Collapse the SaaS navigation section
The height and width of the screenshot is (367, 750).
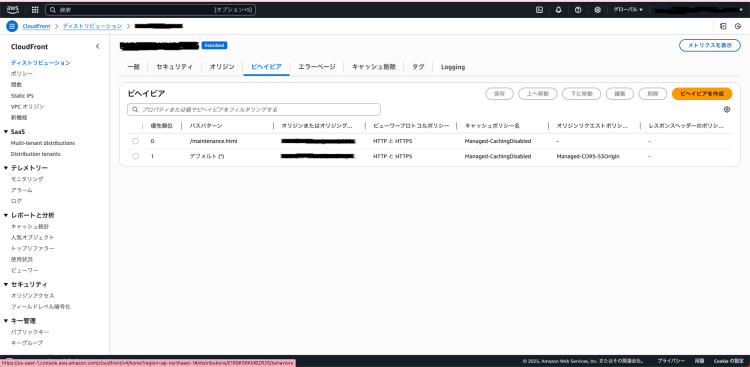pos(6,132)
